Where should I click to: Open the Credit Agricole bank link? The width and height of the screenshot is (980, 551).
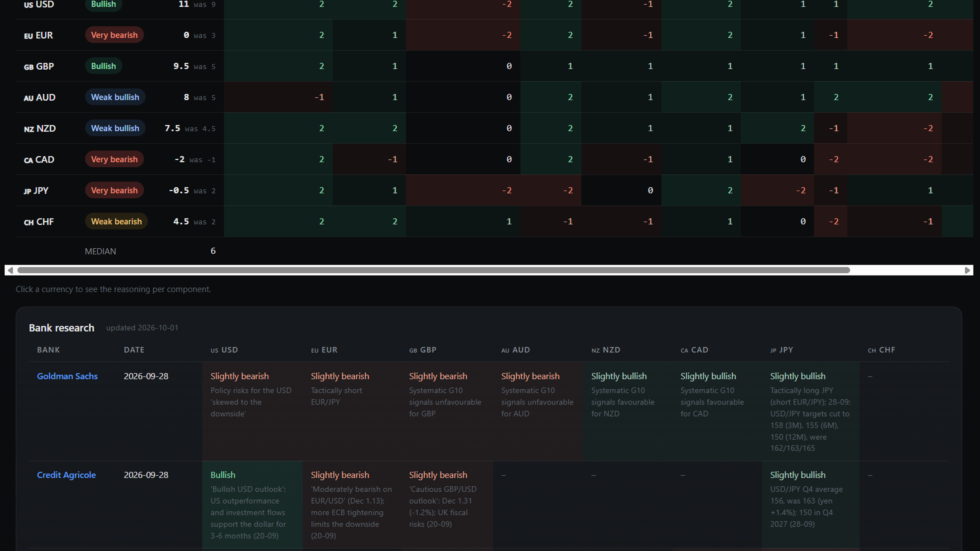pyautogui.click(x=66, y=475)
